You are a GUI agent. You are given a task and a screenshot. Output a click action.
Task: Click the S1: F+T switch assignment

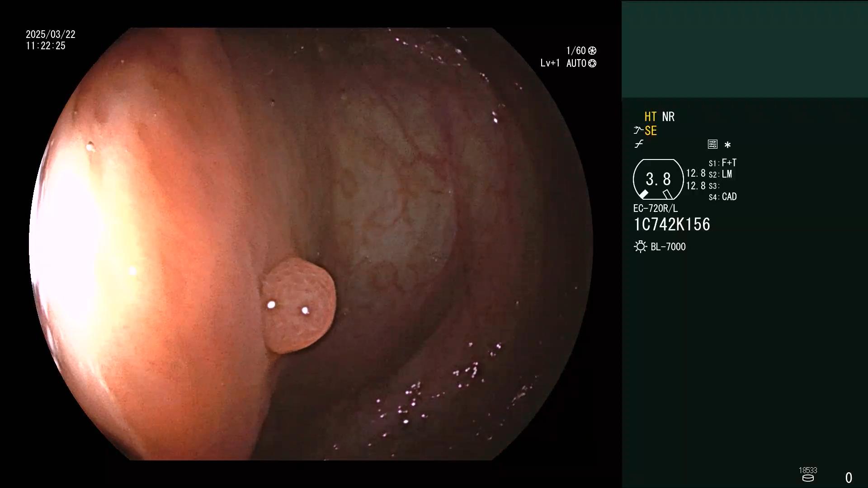[722, 163]
